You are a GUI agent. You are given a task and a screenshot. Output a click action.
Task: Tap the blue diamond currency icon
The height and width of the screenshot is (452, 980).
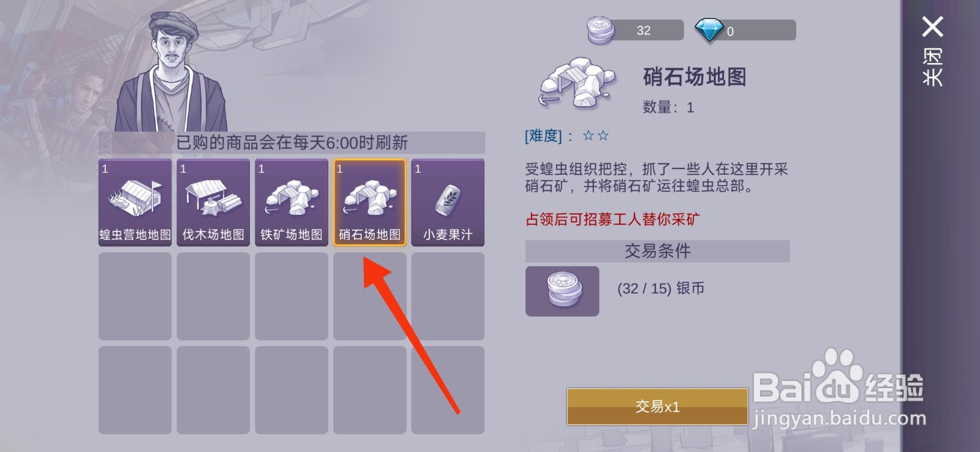709,30
